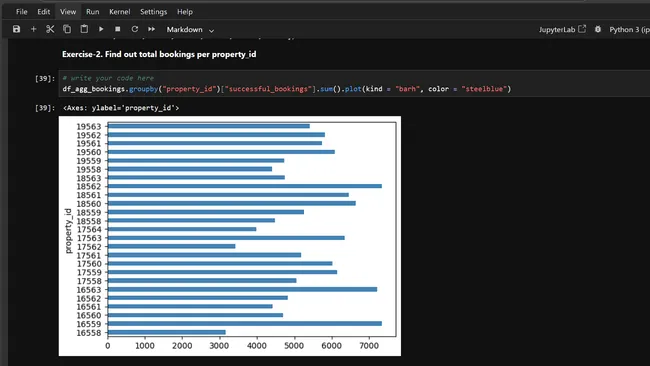This screenshot has width=650, height=366.
Task: Click the 4000 x-axis tick label
Action: point(257,345)
